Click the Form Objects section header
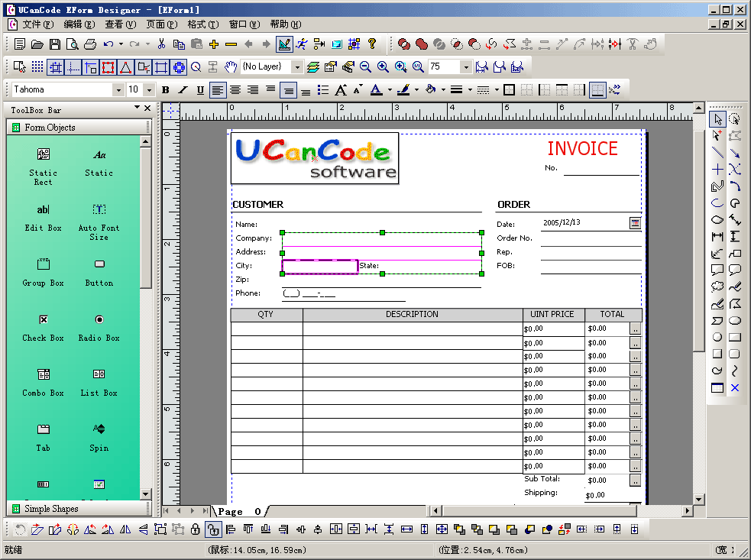Screen dimensions: 751x560 (50, 128)
